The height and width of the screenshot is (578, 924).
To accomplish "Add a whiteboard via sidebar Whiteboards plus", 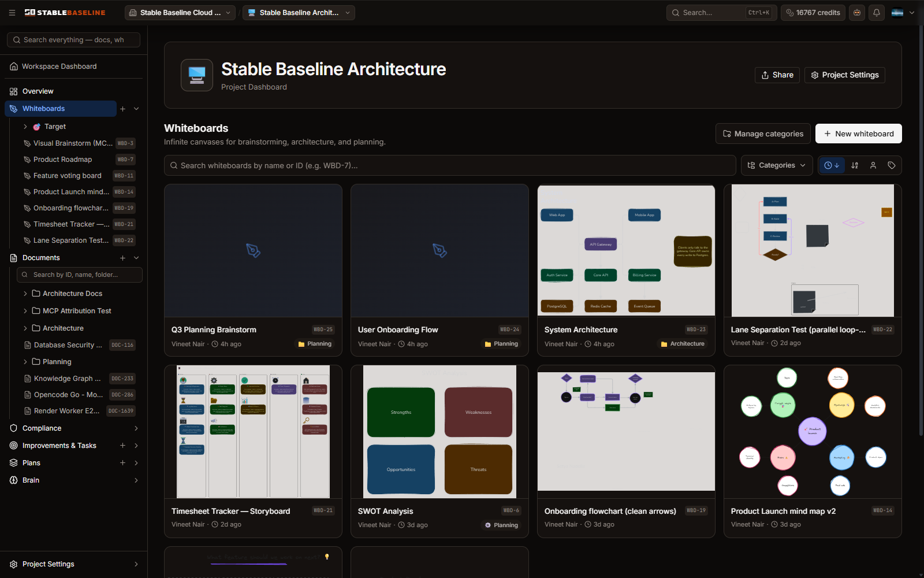I will pyautogui.click(x=122, y=109).
